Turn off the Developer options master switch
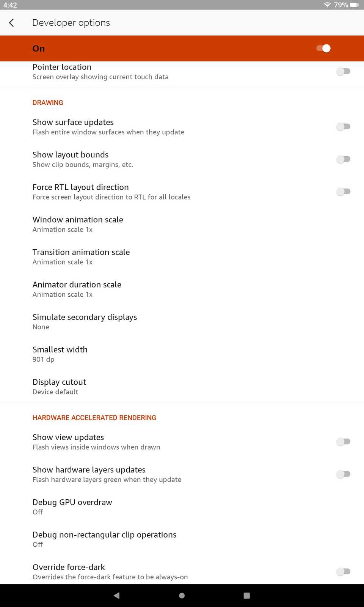The width and height of the screenshot is (364, 607). (323, 48)
